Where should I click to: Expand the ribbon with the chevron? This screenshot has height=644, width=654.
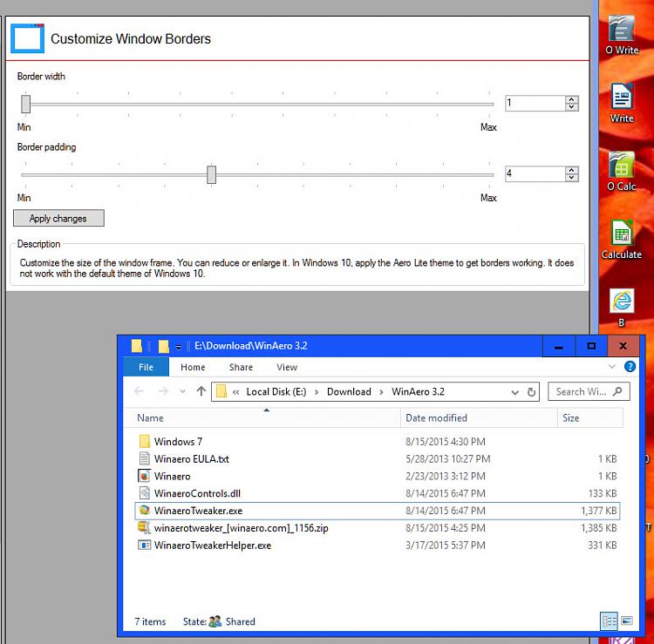click(x=611, y=366)
